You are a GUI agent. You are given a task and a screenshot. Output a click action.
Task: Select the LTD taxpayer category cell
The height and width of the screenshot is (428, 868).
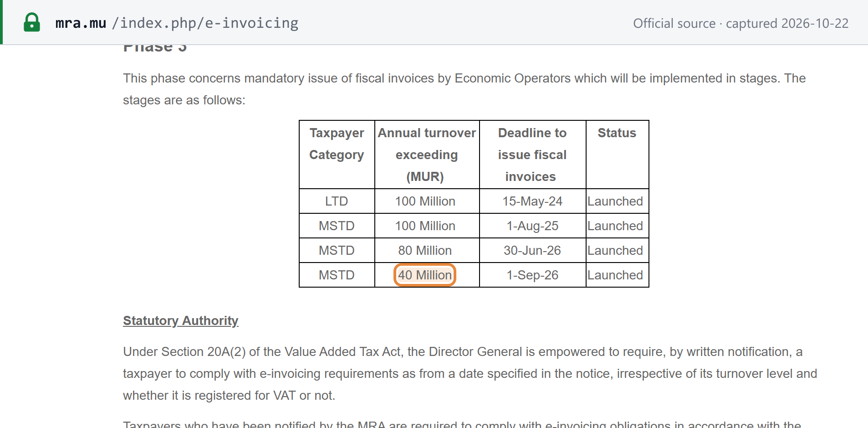coord(337,201)
